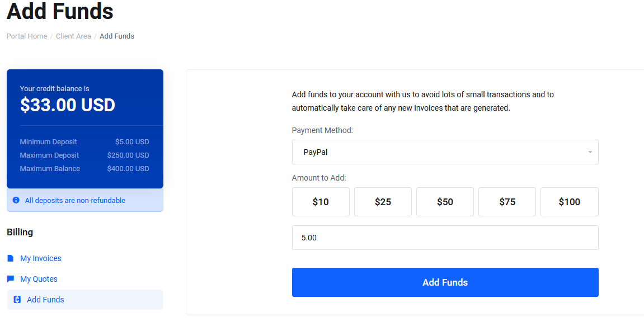Select the $100 amount preset
The image size is (644, 322).
[x=569, y=202]
